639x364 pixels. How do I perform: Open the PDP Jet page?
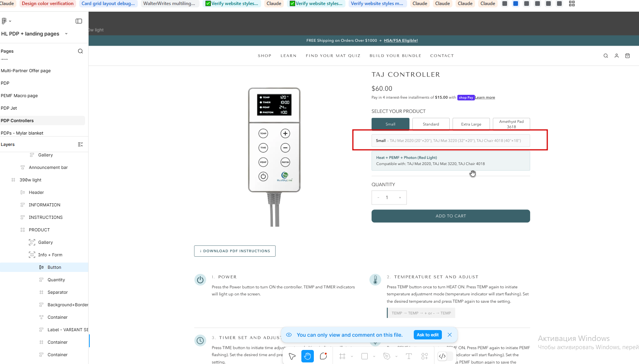[9, 108]
